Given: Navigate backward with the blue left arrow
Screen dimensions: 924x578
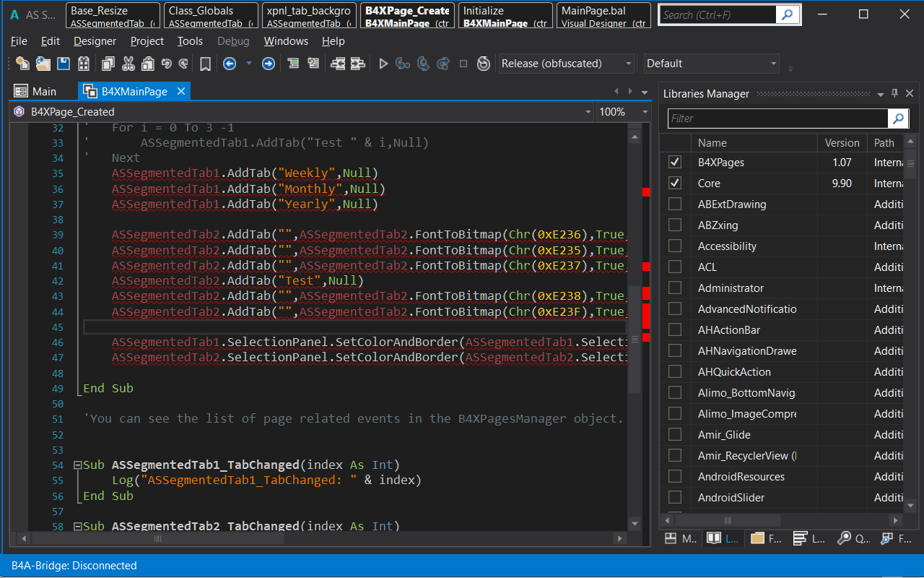Looking at the screenshot, I should tap(230, 64).
